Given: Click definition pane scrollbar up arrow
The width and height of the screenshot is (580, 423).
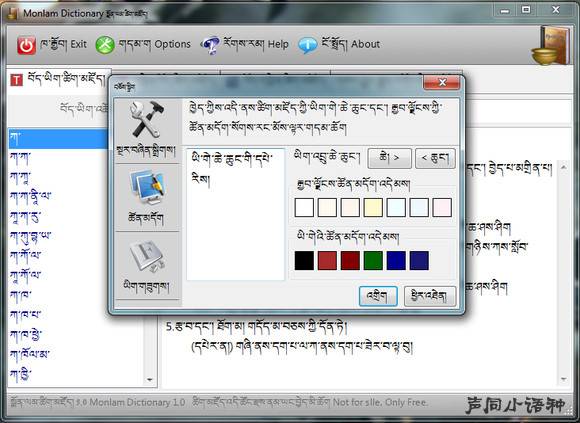Looking at the screenshot, I should coord(563,167).
